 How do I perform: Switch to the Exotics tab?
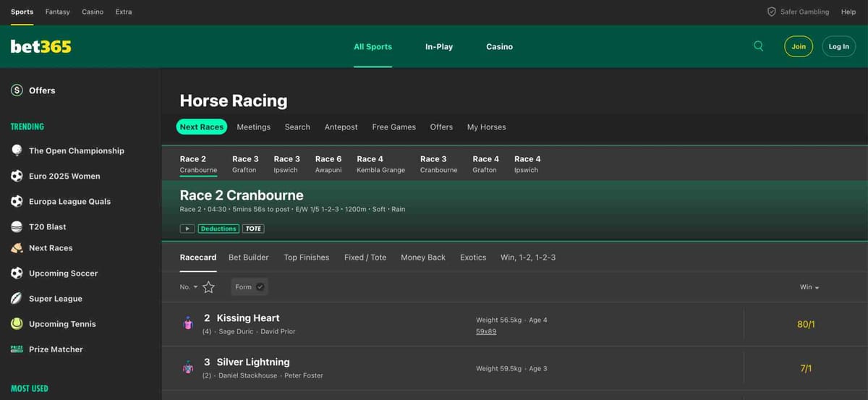coord(473,258)
